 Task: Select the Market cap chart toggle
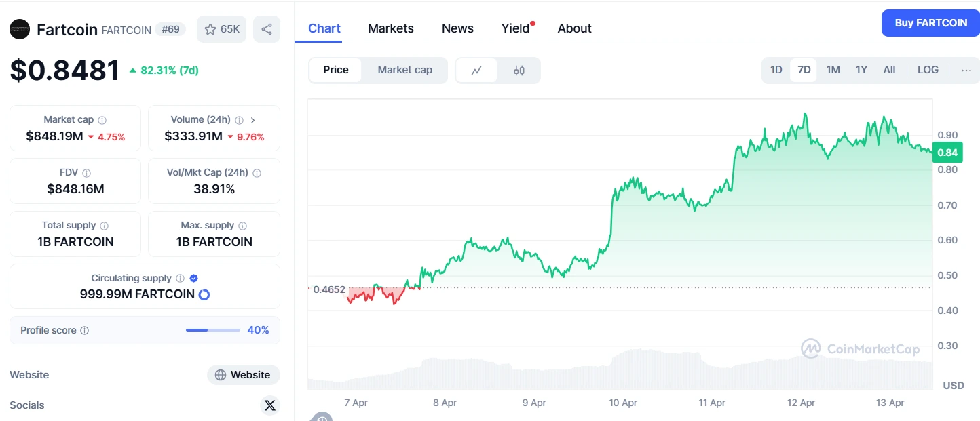pos(405,70)
